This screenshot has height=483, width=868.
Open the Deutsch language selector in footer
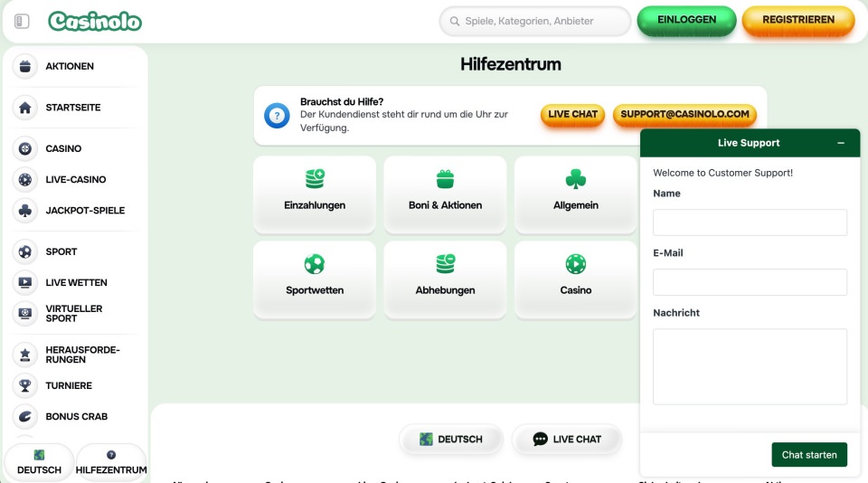click(450, 440)
